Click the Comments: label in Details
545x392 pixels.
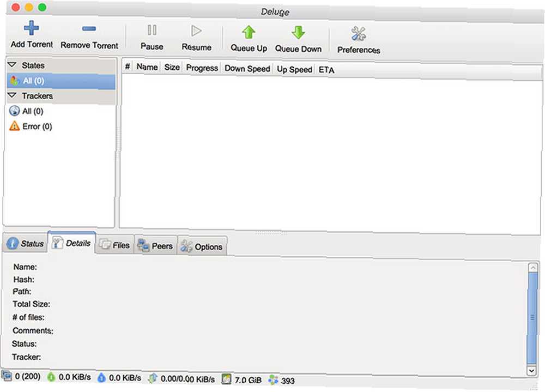pyautogui.click(x=33, y=330)
